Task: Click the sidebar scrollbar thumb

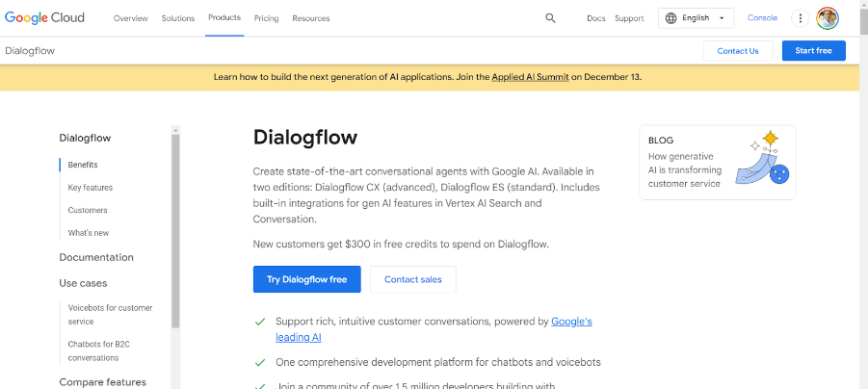Action: (x=175, y=231)
